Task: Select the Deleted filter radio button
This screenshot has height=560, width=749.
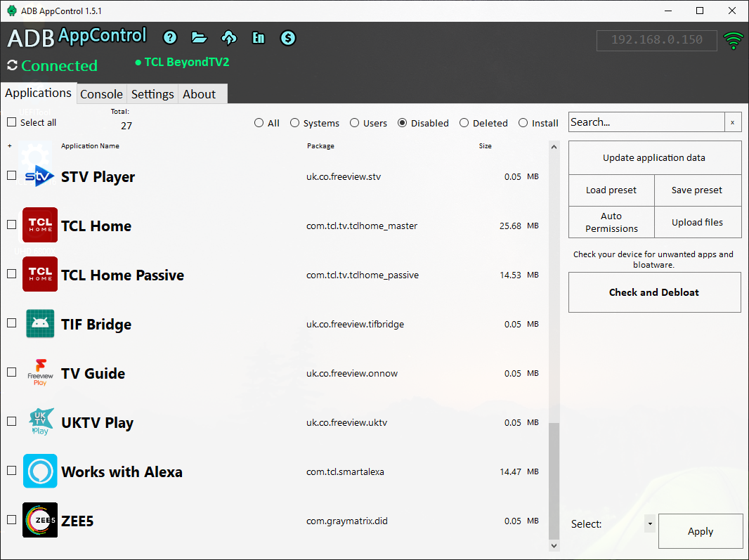Action: click(464, 123)
